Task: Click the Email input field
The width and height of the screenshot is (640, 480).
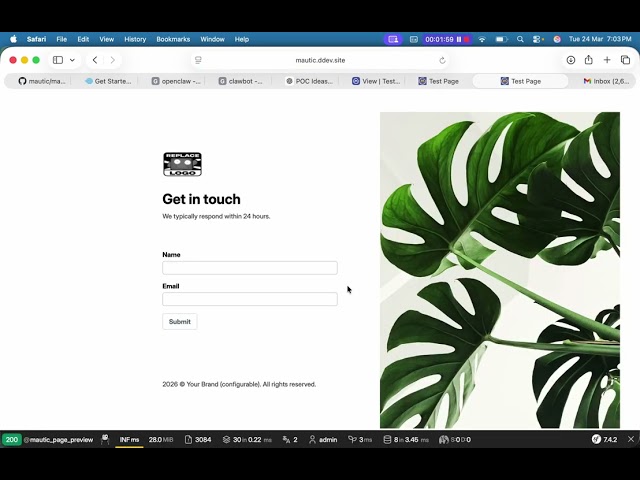Action: coord(250,299)
